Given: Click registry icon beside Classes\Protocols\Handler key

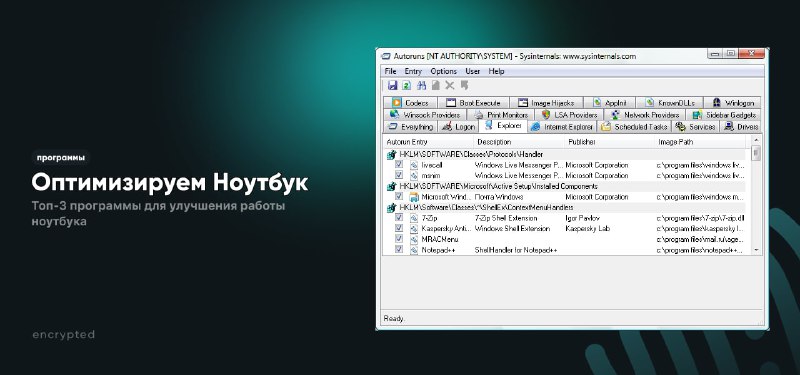Looking at the screenshot, I should point(391,155).
